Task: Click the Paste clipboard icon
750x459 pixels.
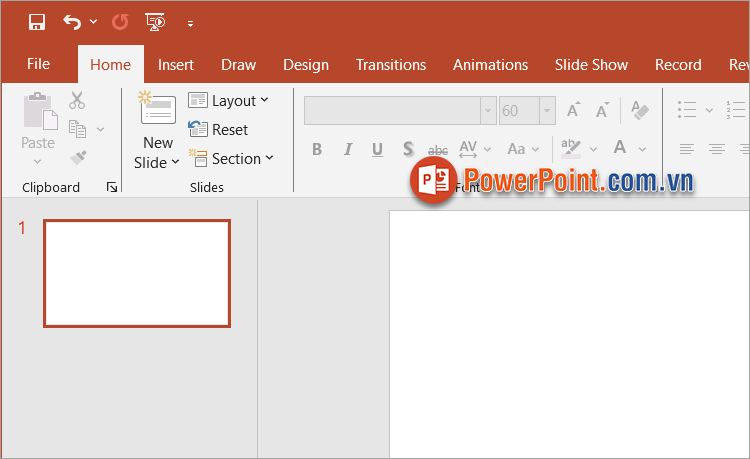Action: [x=41, y=111]
